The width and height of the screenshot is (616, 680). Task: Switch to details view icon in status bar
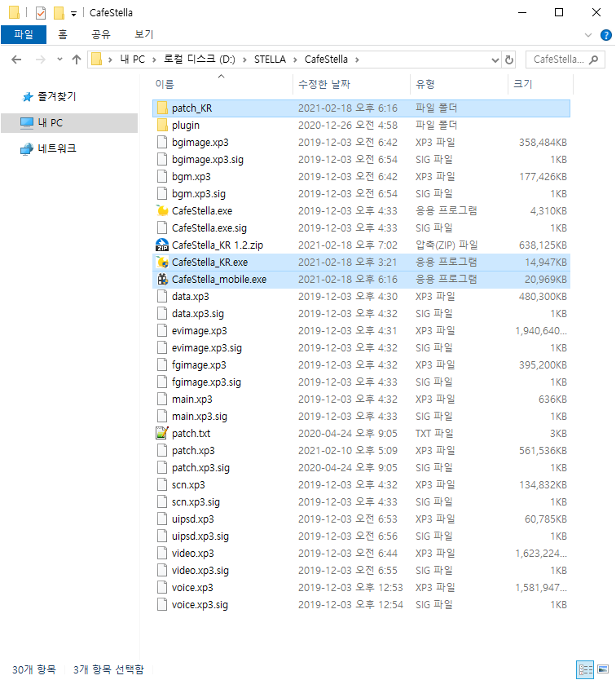(x=585, y=669)
